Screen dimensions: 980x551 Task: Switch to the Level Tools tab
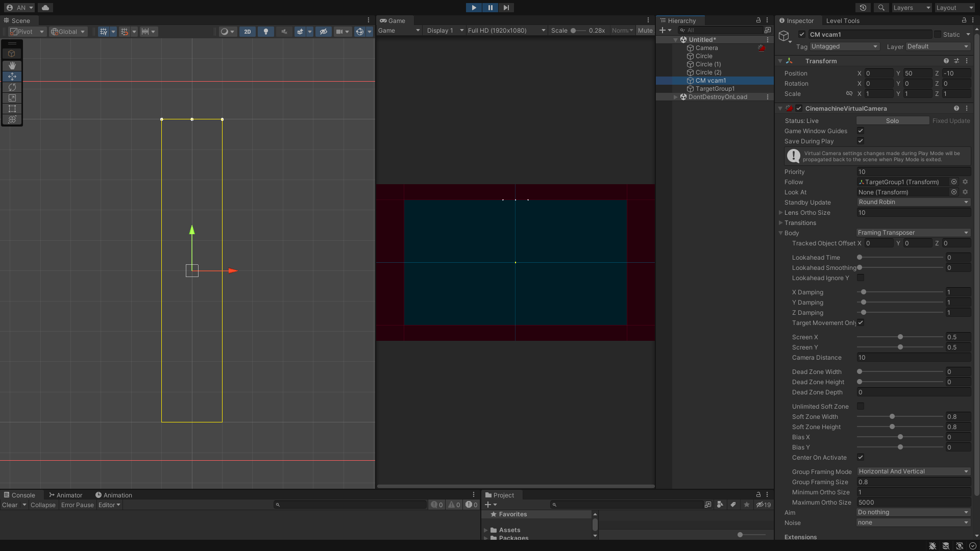pyautogui.click(x=843, y=20)
